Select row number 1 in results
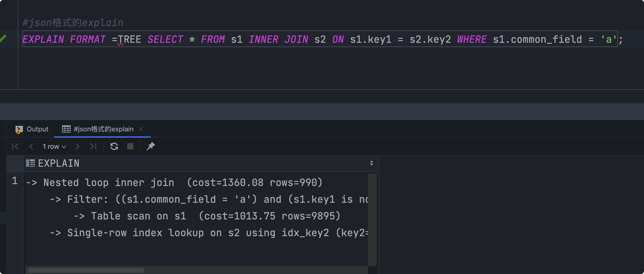This screenshot has height=274, width=644. click(15, 181)
